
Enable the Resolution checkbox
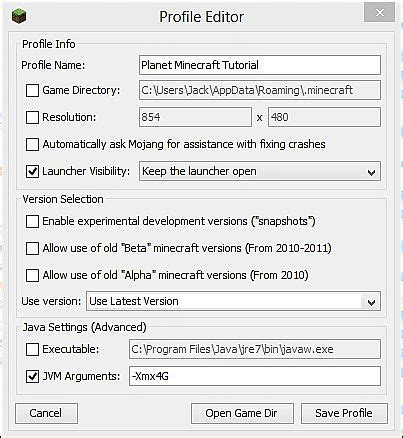[x=32, y=117]
